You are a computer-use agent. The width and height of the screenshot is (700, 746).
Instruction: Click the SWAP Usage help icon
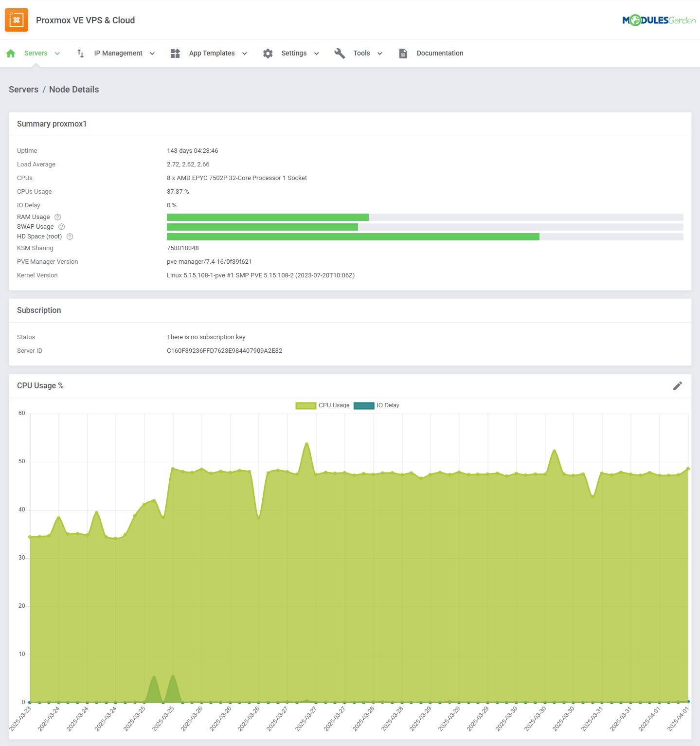pos(62,227)
